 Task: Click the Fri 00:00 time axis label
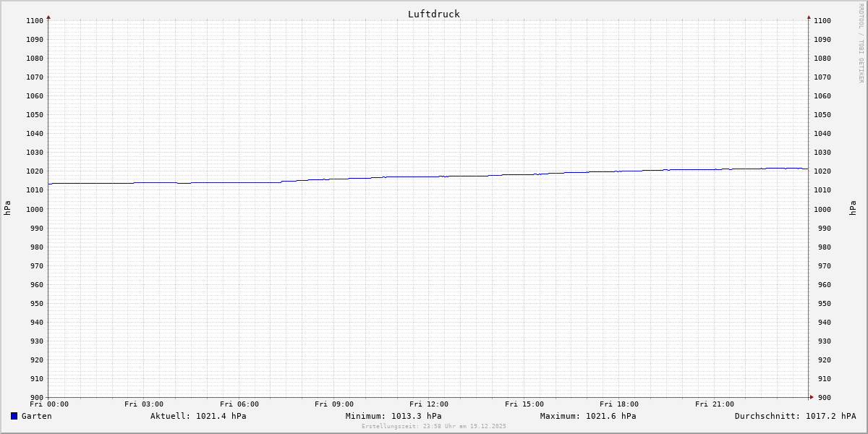point(49,404)
